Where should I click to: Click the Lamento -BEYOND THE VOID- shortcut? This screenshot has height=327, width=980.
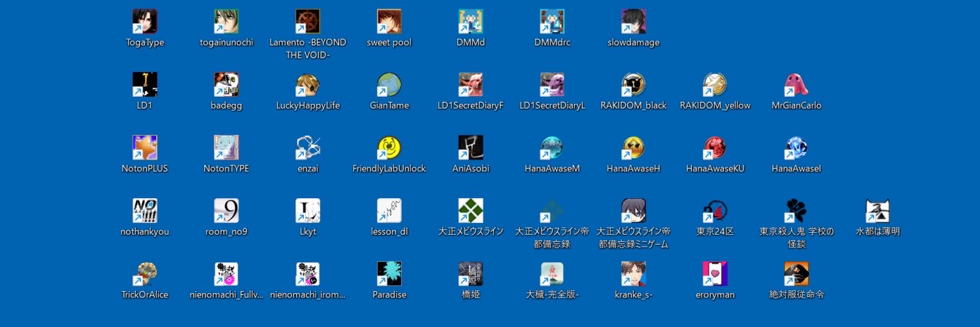[308, 22]
